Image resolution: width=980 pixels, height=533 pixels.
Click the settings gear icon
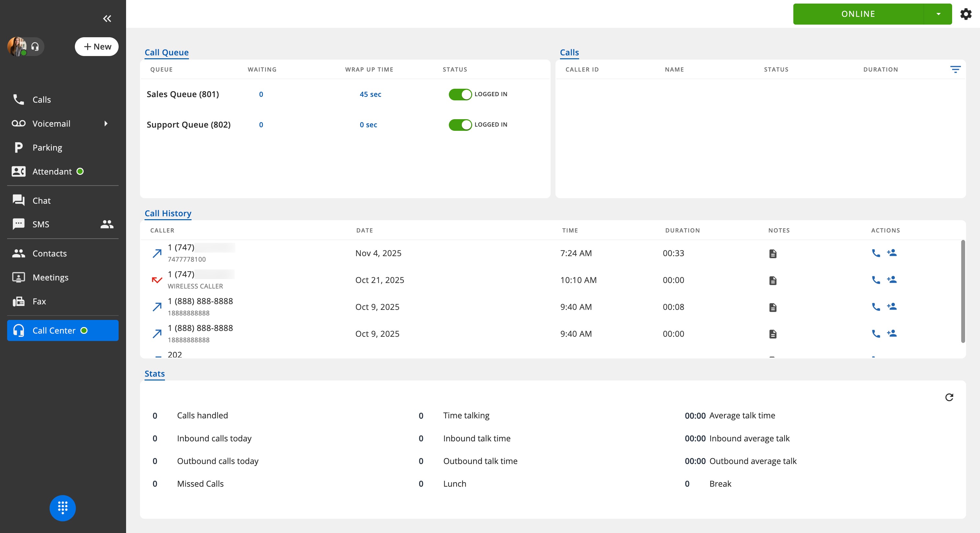point(965,14)
